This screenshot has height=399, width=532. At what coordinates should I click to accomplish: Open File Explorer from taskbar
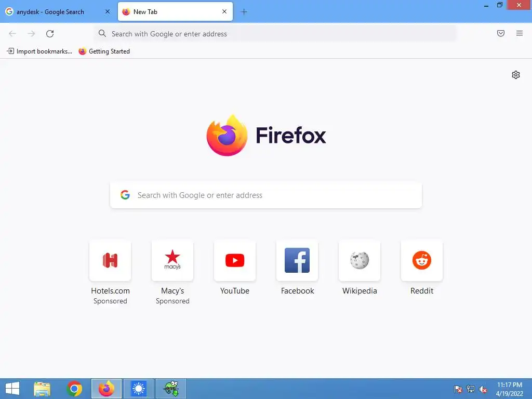click(x=42, y=389)
